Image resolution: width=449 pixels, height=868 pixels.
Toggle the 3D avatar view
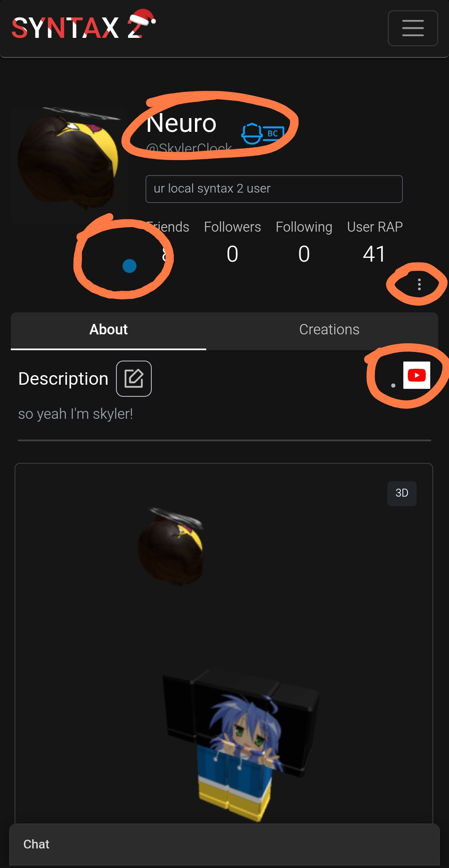click(402, 493)
